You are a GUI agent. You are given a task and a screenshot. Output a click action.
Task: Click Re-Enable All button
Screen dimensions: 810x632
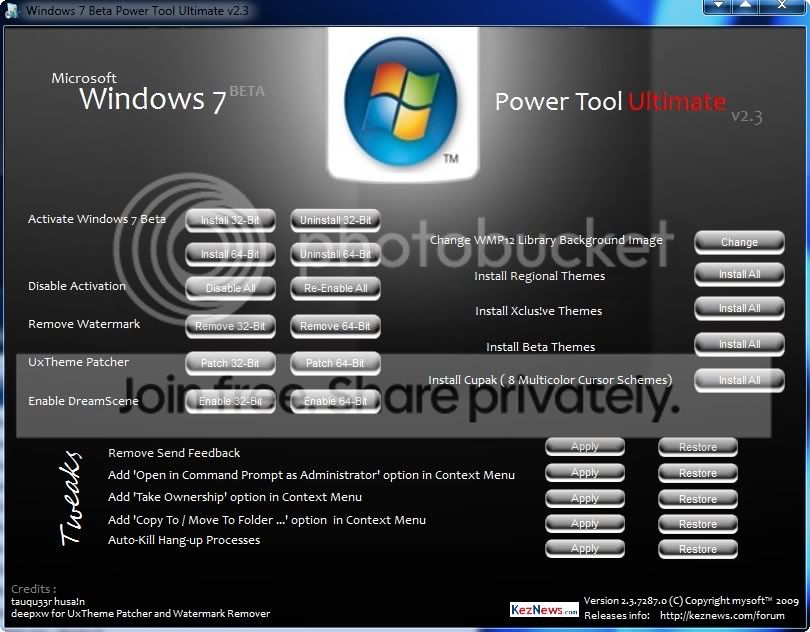335,288
